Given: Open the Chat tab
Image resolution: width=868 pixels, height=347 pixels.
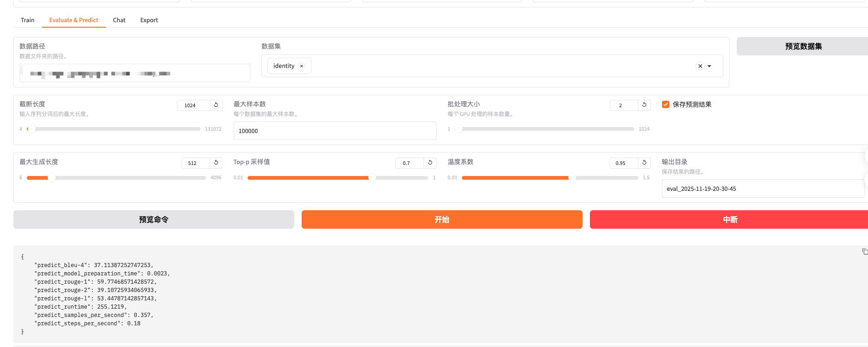Looking at the screenshot, I should click(x=119, y=20).
